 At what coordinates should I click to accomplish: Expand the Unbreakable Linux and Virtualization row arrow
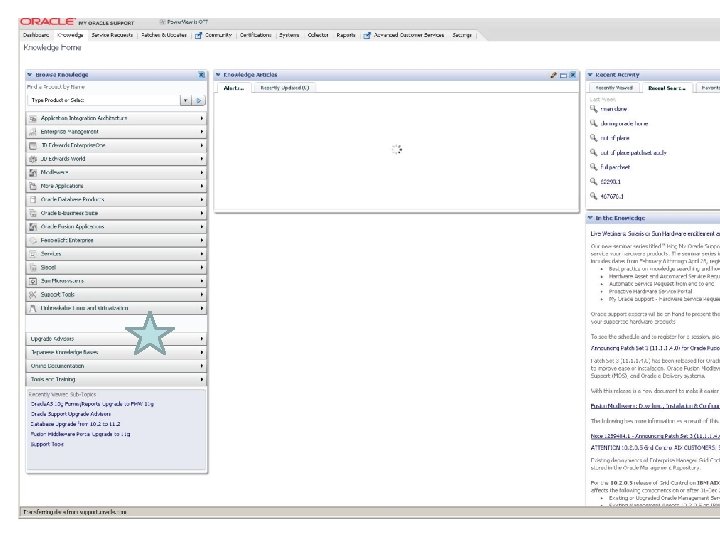click(202, 309)
